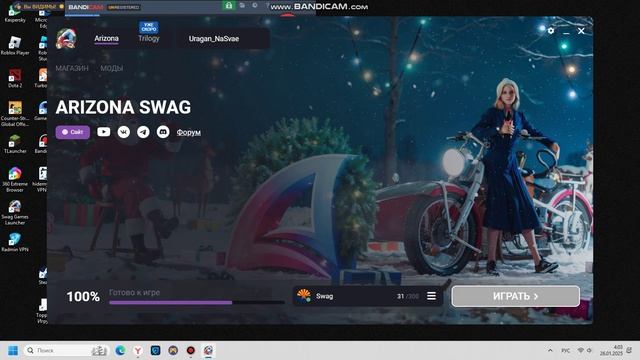The width and height of the screenshot is (640, 360).
Task: Select the Swag server entry
Action: click(x=368, y=296)
